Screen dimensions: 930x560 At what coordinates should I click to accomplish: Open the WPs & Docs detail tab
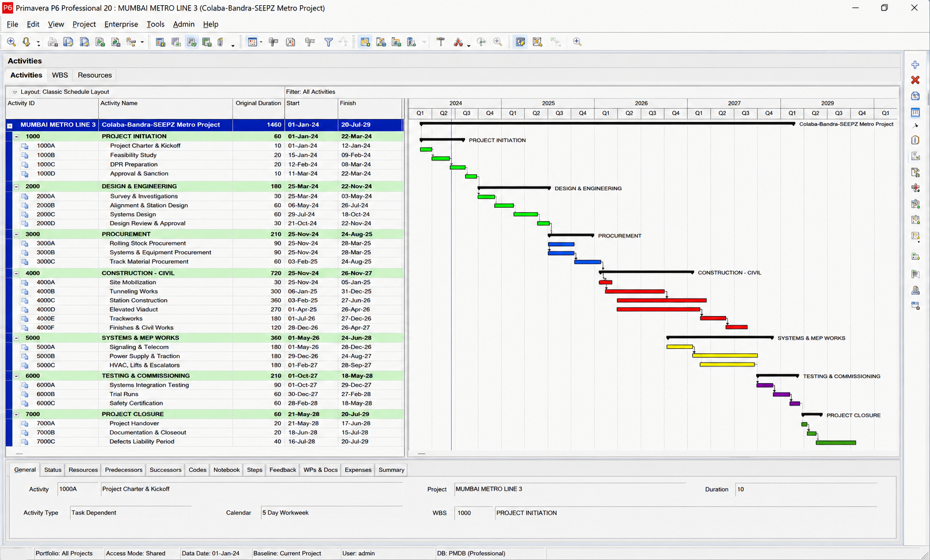pyautogui.click(x=321, y=470)
